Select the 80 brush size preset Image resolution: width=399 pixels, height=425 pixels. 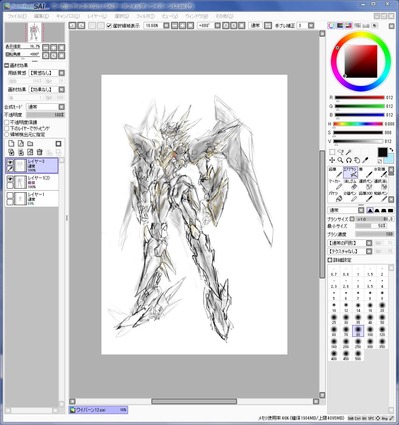[x=358, y=331]
